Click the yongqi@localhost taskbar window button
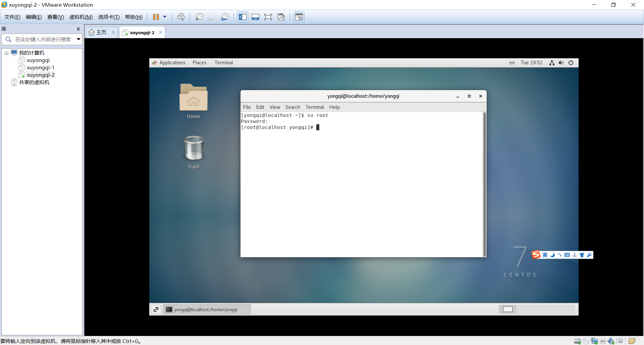644x345 pixels. click(207, 309)
